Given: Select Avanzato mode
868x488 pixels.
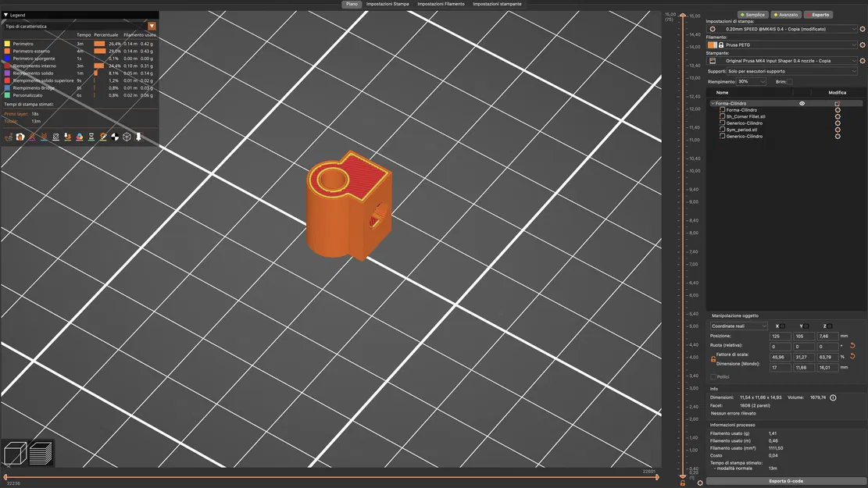Looking at the screenshot, I should (786, 15).
